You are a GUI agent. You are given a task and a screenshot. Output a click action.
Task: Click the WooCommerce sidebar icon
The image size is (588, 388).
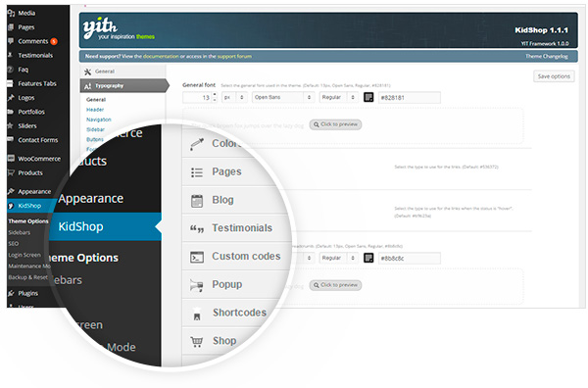(x=11, y=158)
